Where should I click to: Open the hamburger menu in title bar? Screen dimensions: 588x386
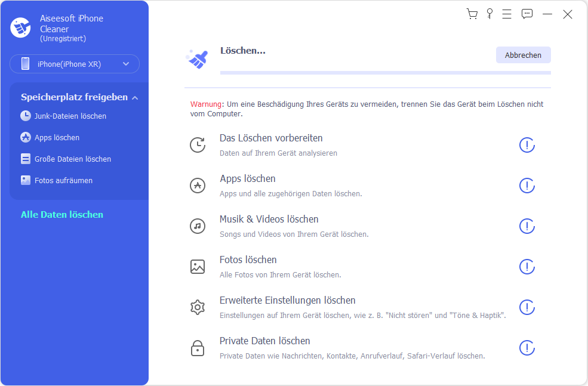pyautogui.click(x=507, y=14)
